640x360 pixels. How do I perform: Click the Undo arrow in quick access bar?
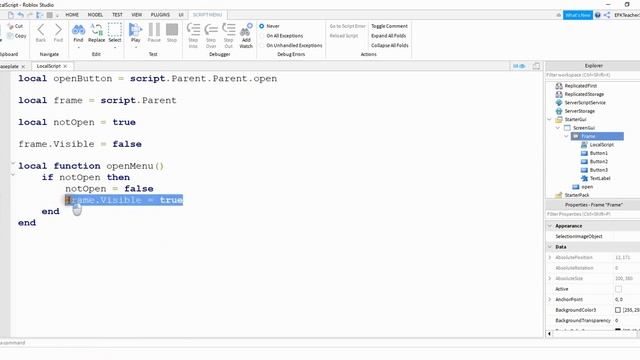pyautogui.click(x=20, y=15)
